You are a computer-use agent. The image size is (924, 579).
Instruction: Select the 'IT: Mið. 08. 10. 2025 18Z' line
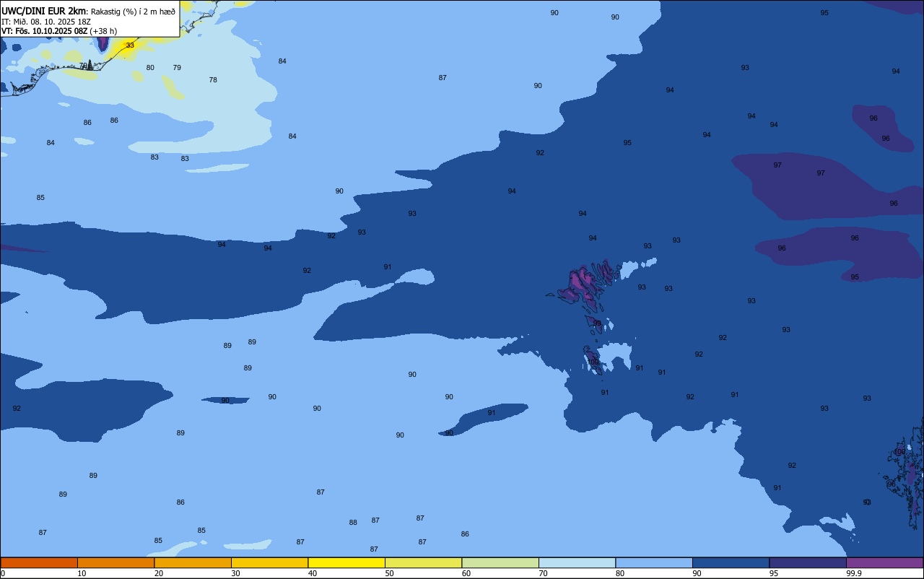[x=46, y=21]
